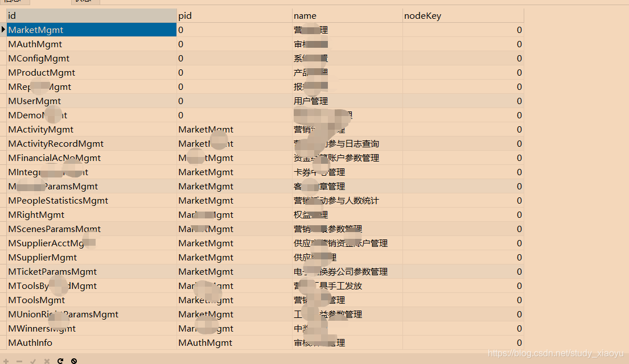Screen dimensions: 629x364
Task: Click the pid cell in the MConfigMgmt row
Action: [x=235, y=58]
